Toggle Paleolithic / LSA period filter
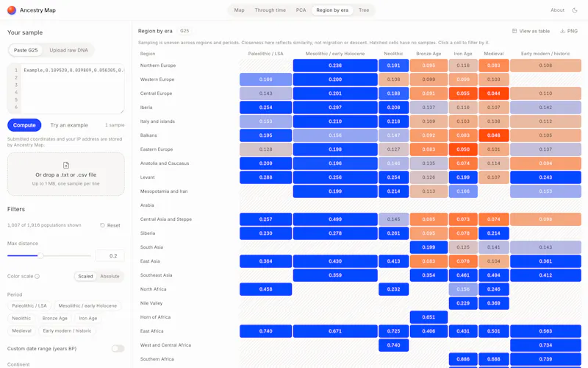Screen dimensions: 588x368 29,305
